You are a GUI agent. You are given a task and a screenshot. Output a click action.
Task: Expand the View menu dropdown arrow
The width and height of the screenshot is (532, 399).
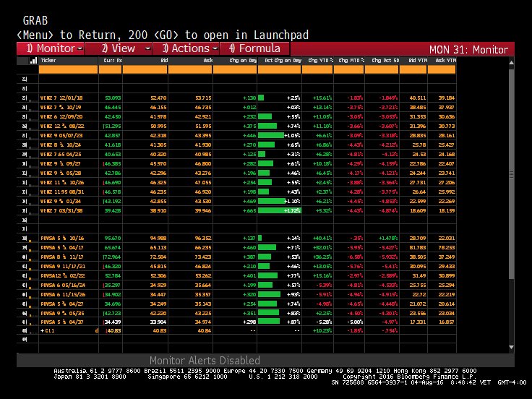pos(147,49)
